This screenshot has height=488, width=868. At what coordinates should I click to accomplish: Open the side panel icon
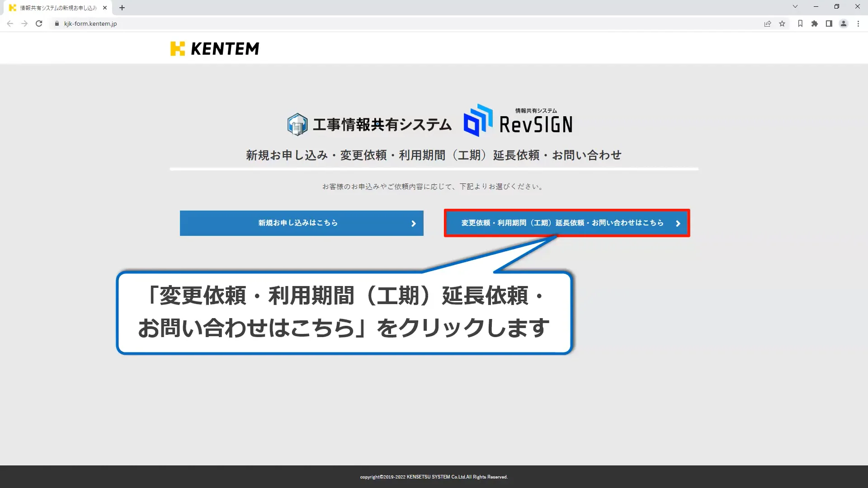[x=829, y=23]
